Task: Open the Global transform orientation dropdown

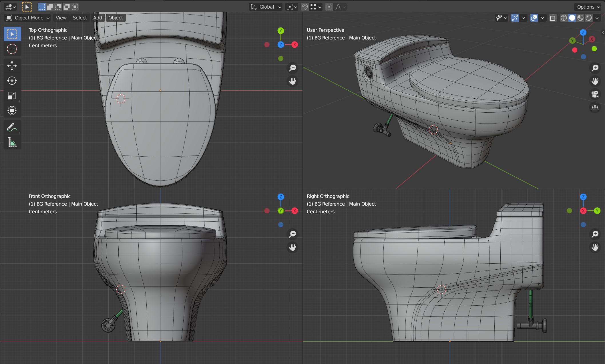Action: point(266,7)
